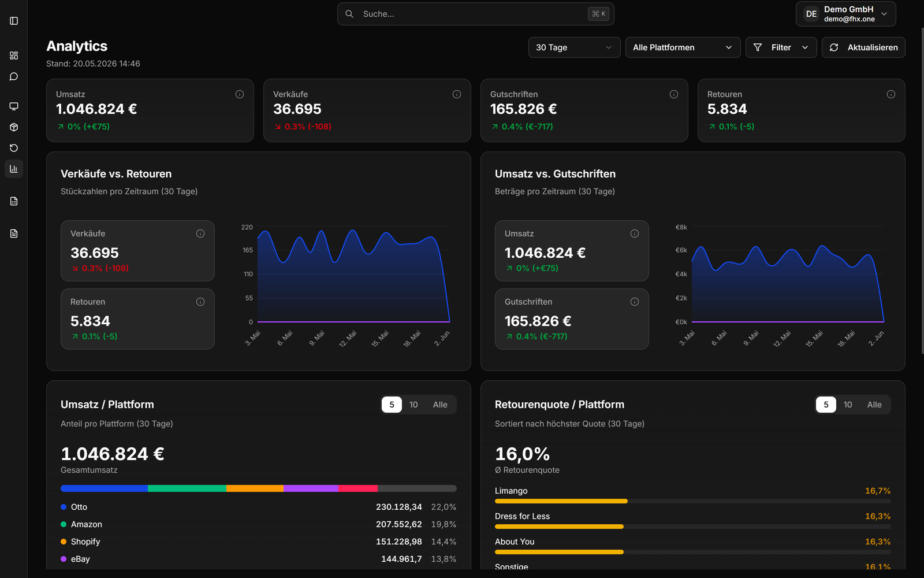Viewport: 924px width, 578px height.
Task: Open the Alle Plattformen dropdown
Action: tap(683, 47)
